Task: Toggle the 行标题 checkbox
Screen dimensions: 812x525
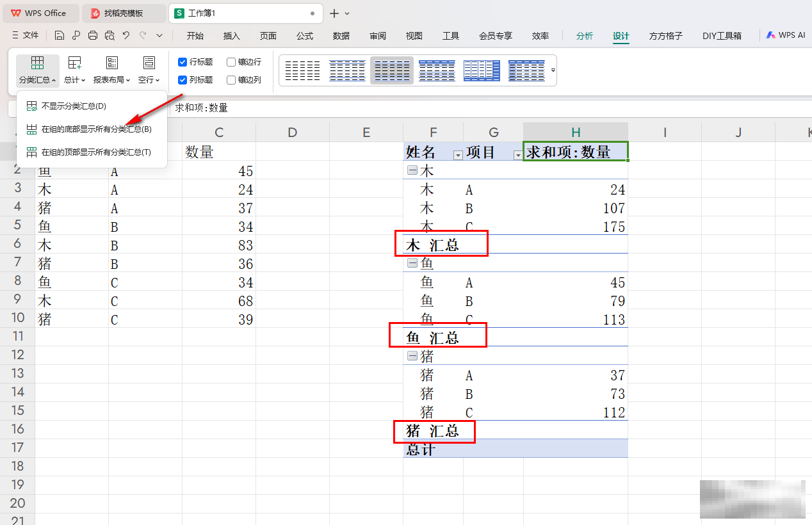Action: click(183, 62)
